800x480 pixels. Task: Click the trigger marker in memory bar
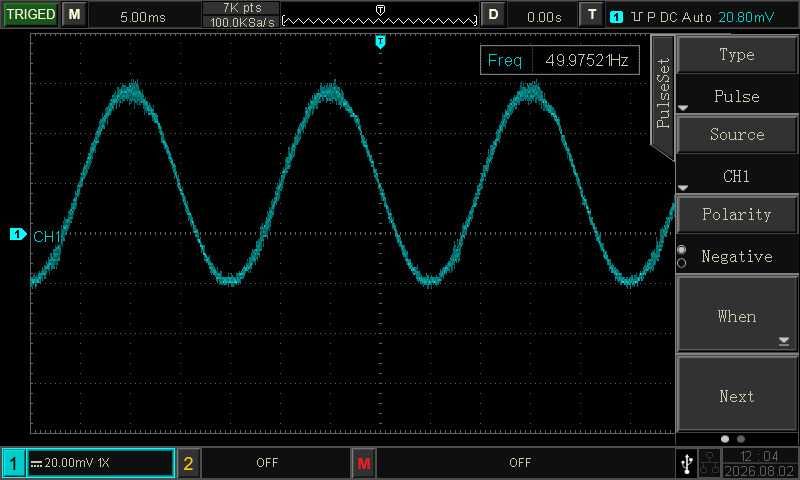click(380, 10)
